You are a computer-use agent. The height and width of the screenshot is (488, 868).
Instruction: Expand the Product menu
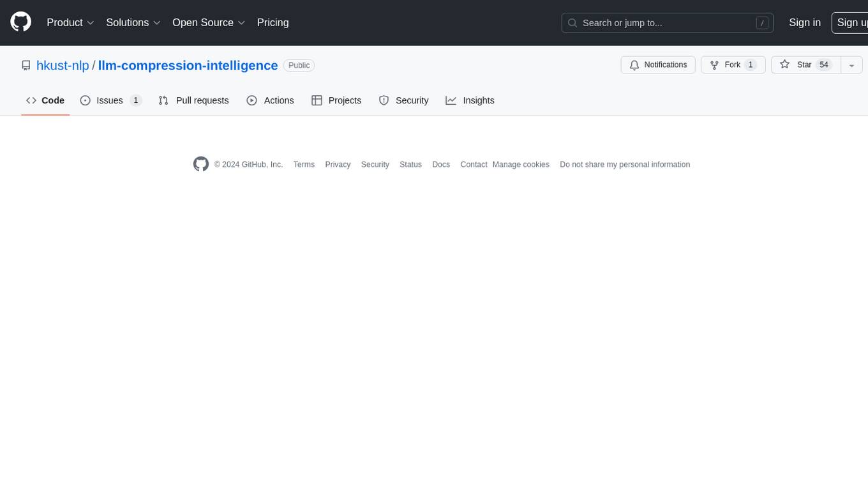click(x=70, y=22)
